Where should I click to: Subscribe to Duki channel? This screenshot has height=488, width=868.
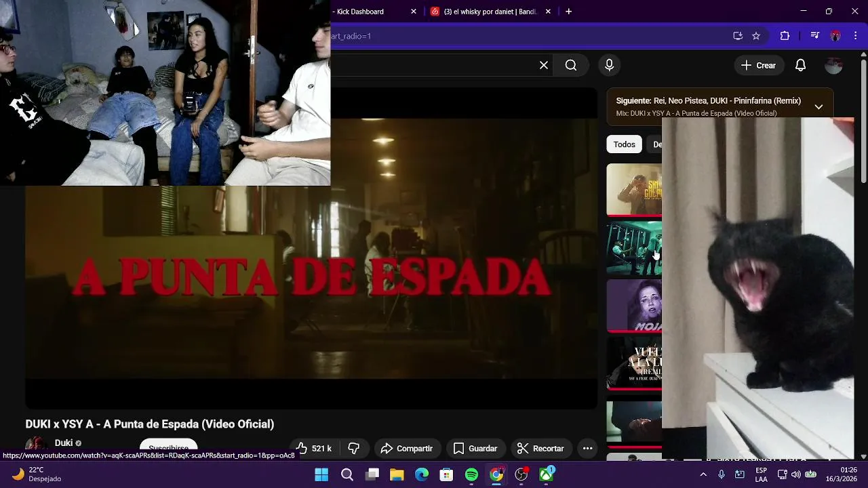168,447
